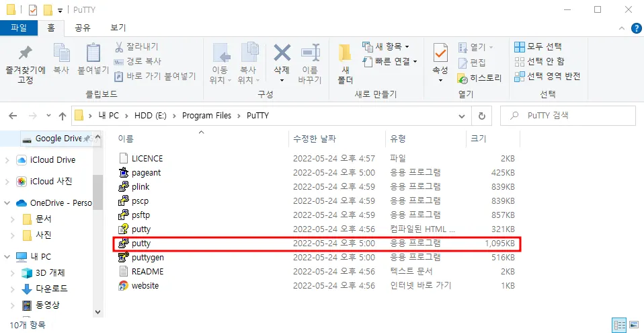Collapse the OneDrive - Personal tree node

[x=7, y=202]
